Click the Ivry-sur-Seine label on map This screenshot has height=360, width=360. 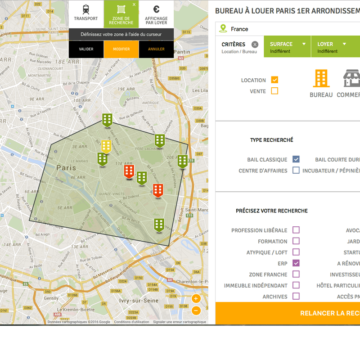pos(139,301)
